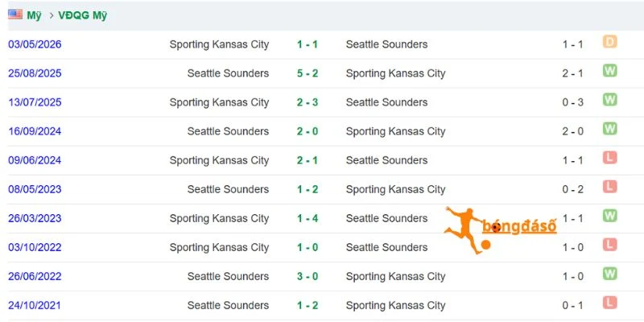The width and height of the screenshot is (644, 322).
Task: Click the 5 - 2 score link
Action: pyautogui.click(x=308, y=73)
